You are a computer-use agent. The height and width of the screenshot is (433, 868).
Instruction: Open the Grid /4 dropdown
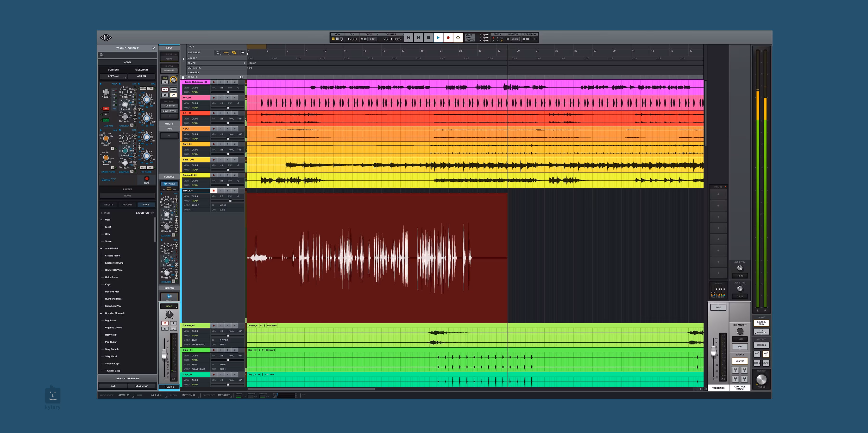click(x=218, y=53)
